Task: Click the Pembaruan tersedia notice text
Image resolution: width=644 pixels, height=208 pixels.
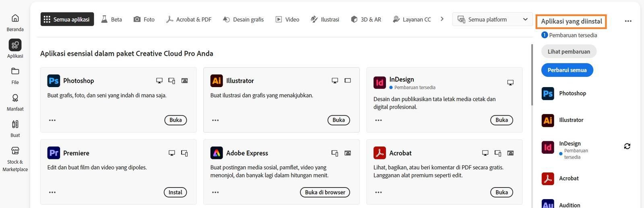Action: [573, 35]
